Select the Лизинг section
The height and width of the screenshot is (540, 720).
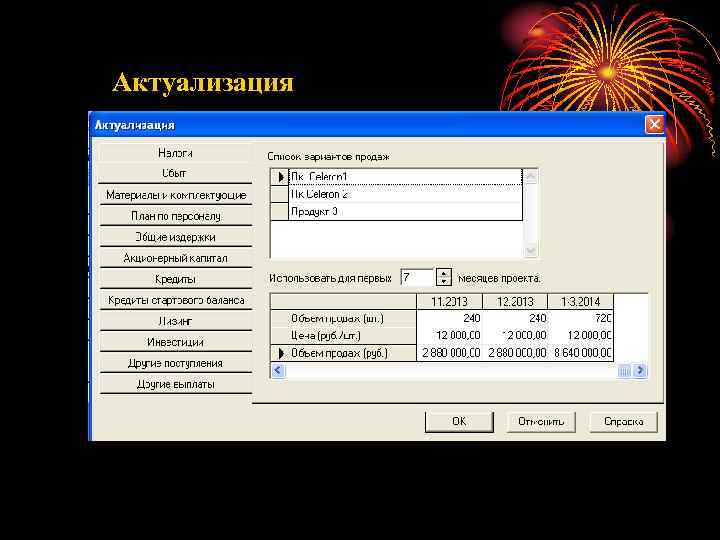(x=175, y=321)
